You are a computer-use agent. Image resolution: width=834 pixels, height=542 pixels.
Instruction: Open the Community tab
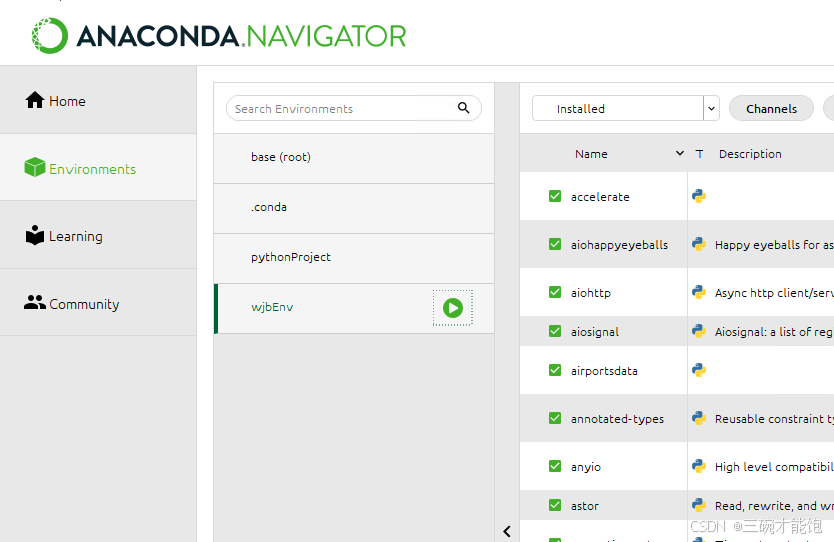(98, 303)
